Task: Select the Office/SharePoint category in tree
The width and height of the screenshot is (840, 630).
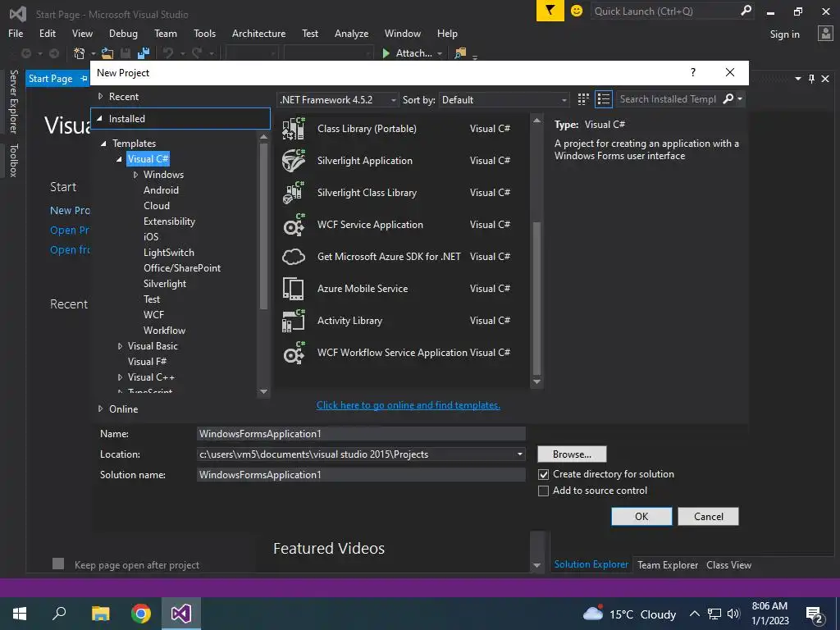Action: pos(181,268)
